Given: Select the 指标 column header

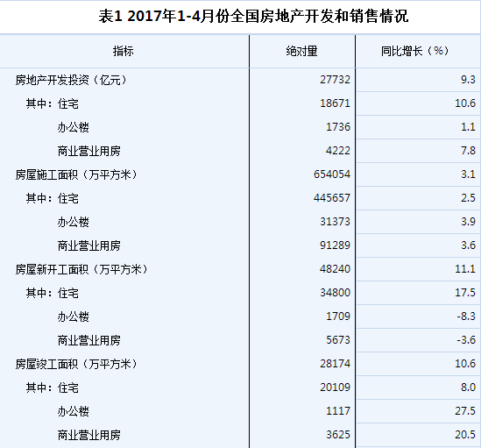Looking at the screenshot, I should click(x=123, y=51).
